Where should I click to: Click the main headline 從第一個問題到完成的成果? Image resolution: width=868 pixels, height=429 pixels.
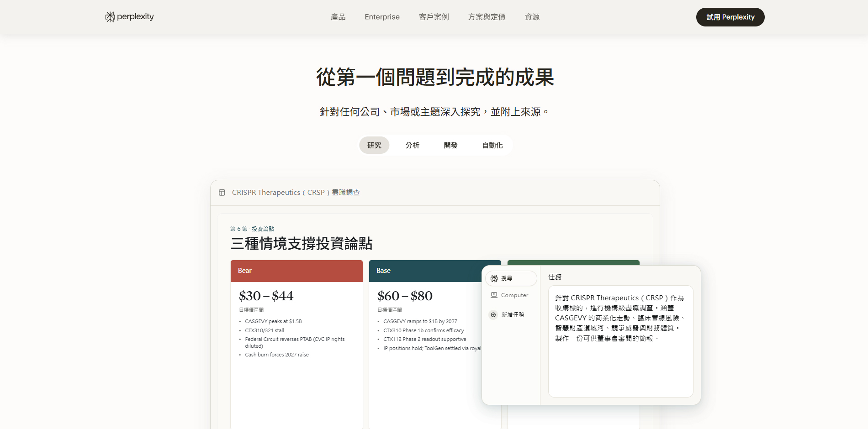point(435,77)
